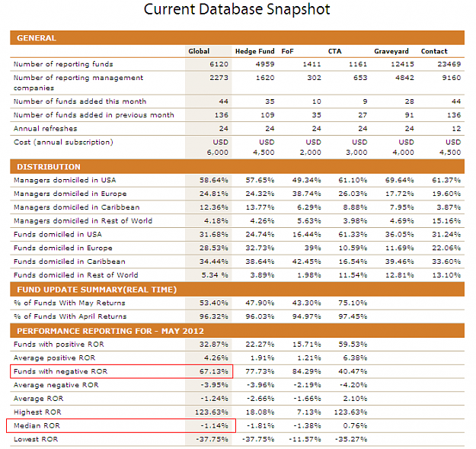Click the GENERAL section heading
Viewport: 476px width, 449px height.
(37, 38)
